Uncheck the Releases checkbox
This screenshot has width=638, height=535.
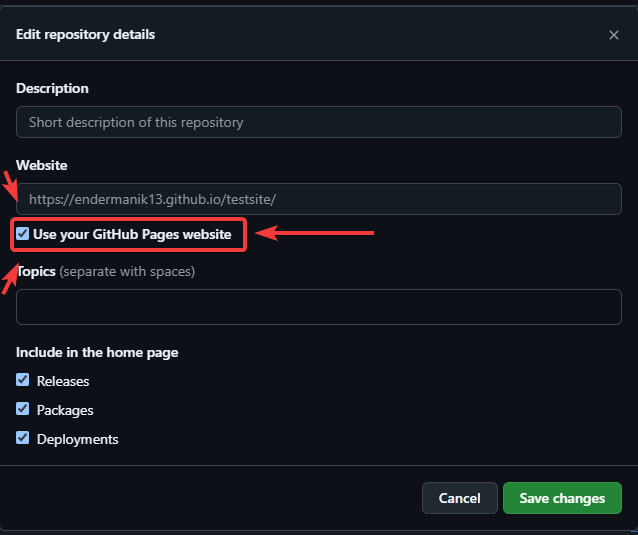(x=22, y=380)
